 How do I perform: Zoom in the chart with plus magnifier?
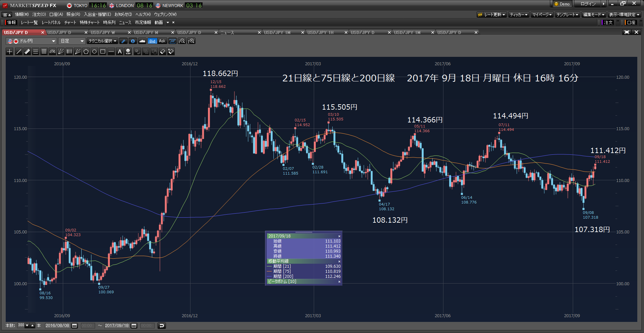pyautogui.click(x=191, y=41)
